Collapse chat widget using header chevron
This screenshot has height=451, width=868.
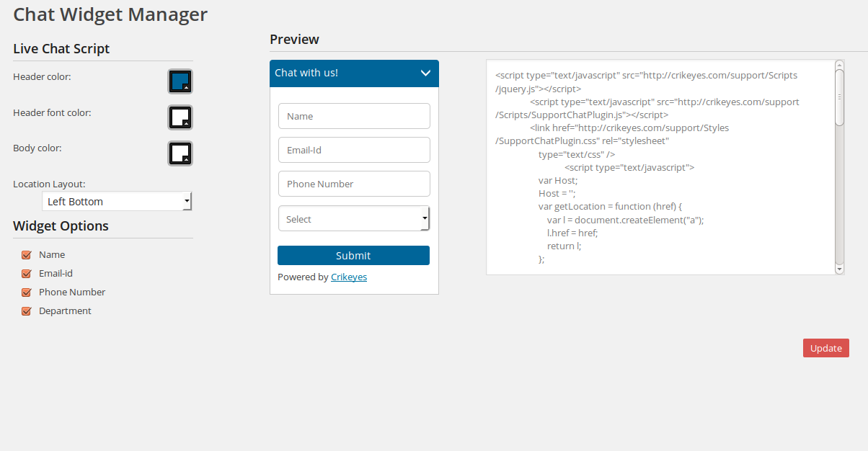425,73
